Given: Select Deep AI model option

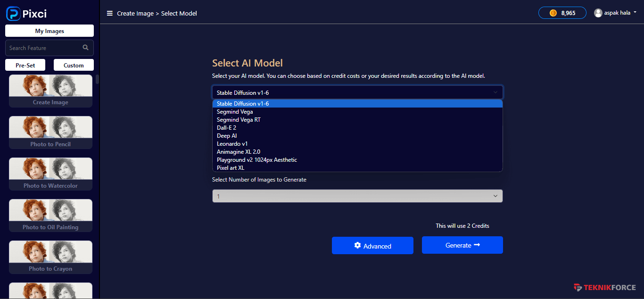Looking at the screenshot, I should [357, 136].
